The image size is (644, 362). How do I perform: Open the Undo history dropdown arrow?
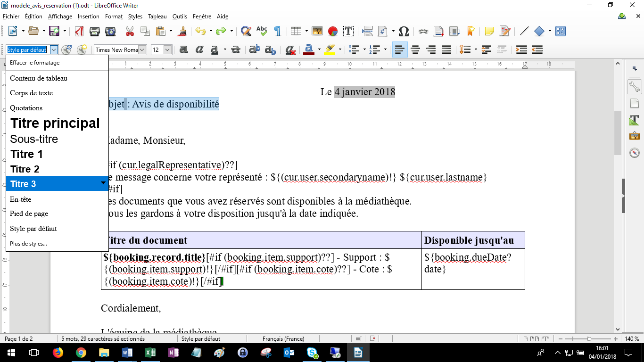click(x=210, y=31)
